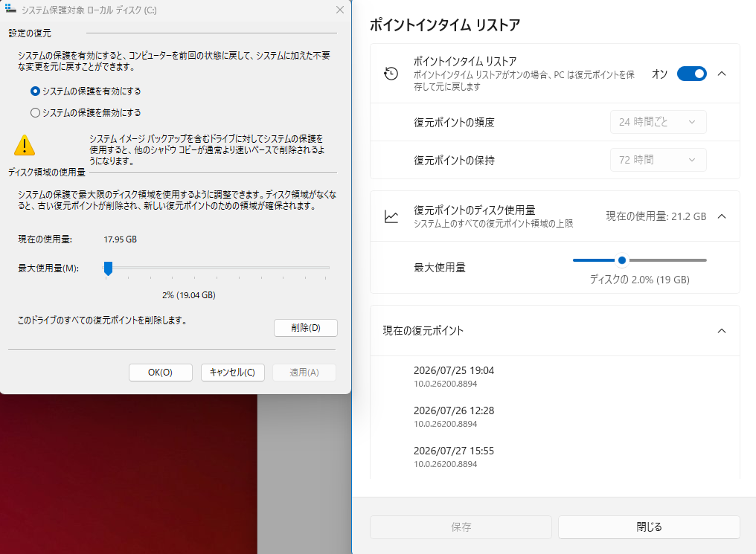Click the system protection dialog title icon
This screenshot has width=756, height=554.
click(x=10, y=9)
